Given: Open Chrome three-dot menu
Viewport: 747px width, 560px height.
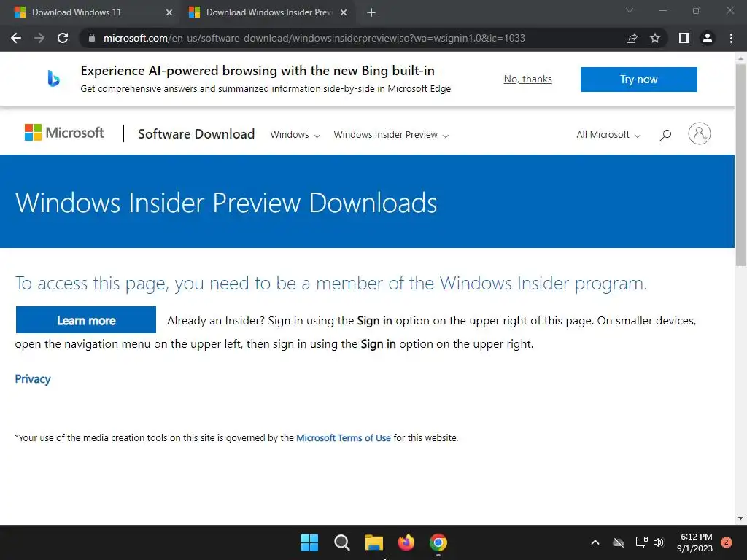Looking at the screenshot, I should pyautogui.click(x=731, y=38).
